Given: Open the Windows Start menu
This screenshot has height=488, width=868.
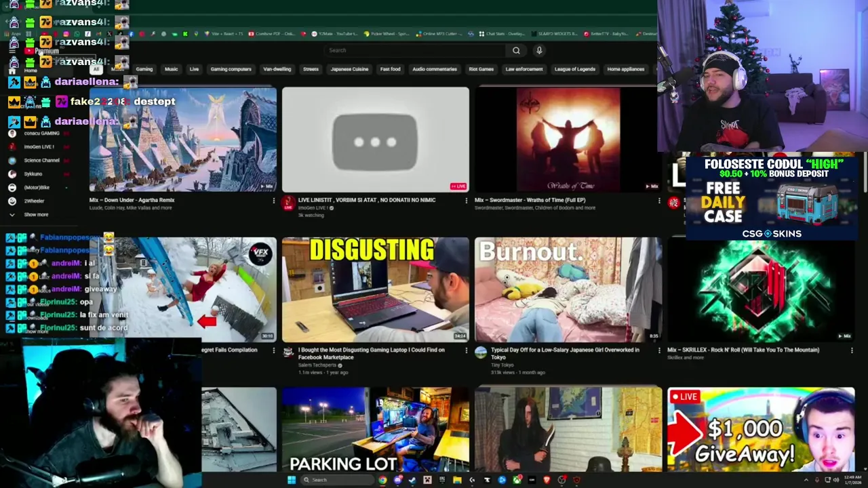Looking at the screenshot, I should click(292, 480).
